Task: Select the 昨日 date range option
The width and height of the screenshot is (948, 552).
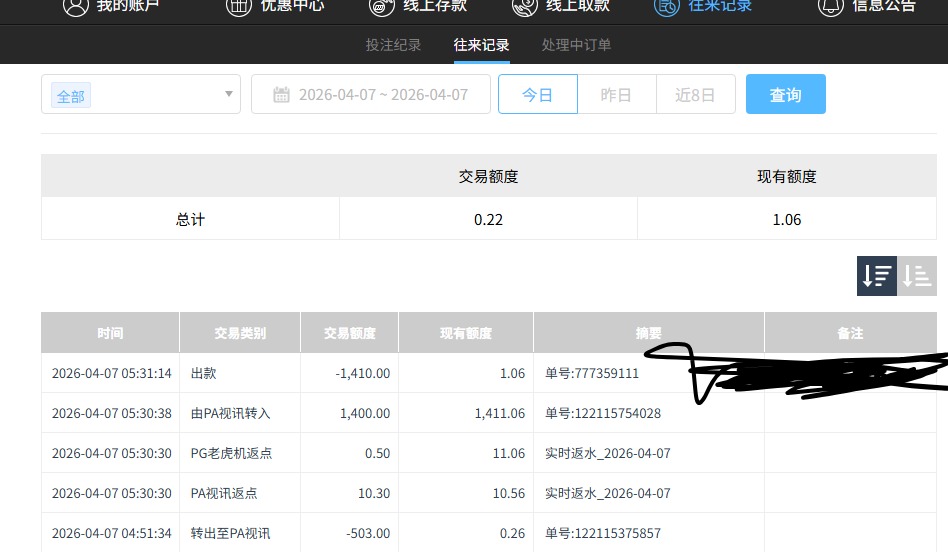Action: point(616,95)
